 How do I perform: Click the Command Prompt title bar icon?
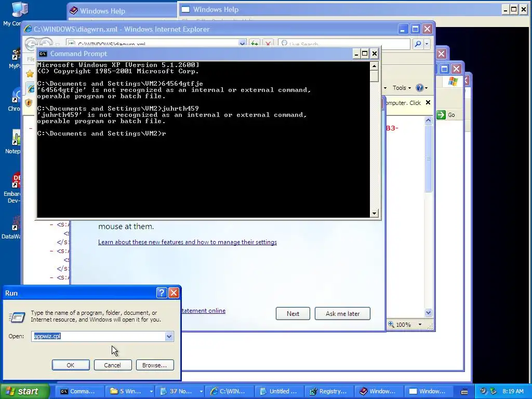pos(43,54)
